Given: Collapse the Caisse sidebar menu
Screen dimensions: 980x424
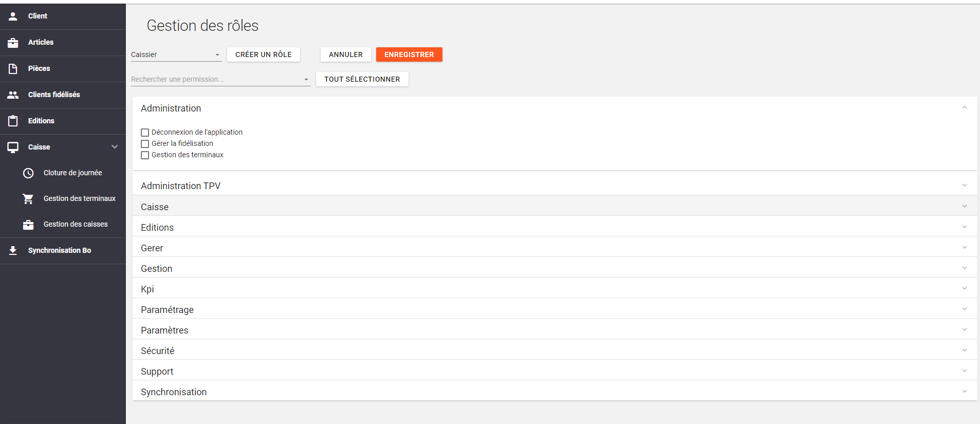Looking at the screenshot, I should click(115, 147).
